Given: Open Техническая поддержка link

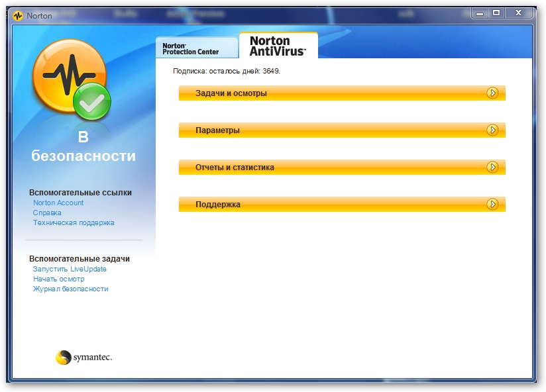Looking at the screenshot, I should coord(74,222).
